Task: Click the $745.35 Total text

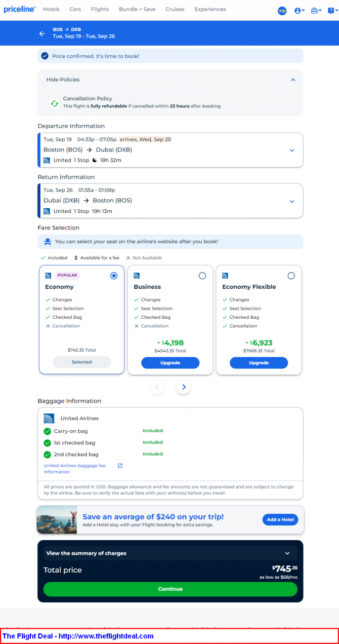Action: [x=81, y=350]
